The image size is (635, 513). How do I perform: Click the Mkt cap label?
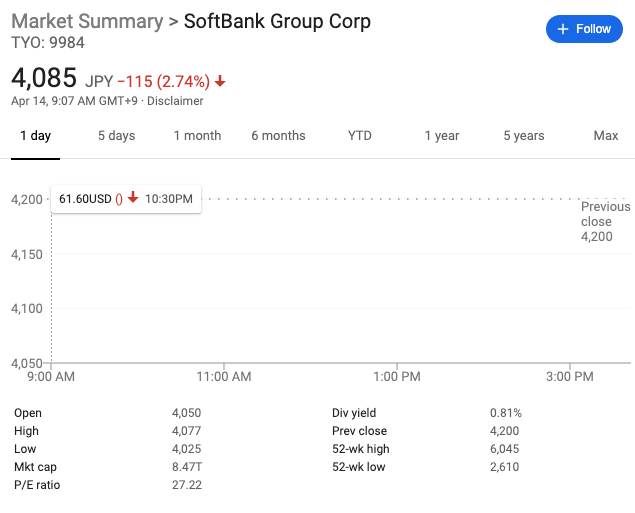coord(35,467)
